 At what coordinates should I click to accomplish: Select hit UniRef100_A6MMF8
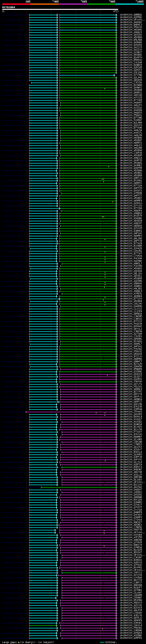click(131, 201)
